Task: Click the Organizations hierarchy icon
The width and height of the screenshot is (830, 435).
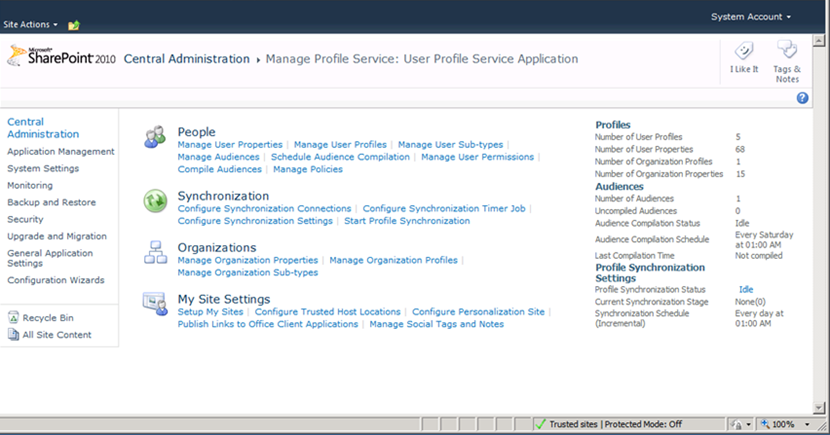Action: (x=156, y=252)
